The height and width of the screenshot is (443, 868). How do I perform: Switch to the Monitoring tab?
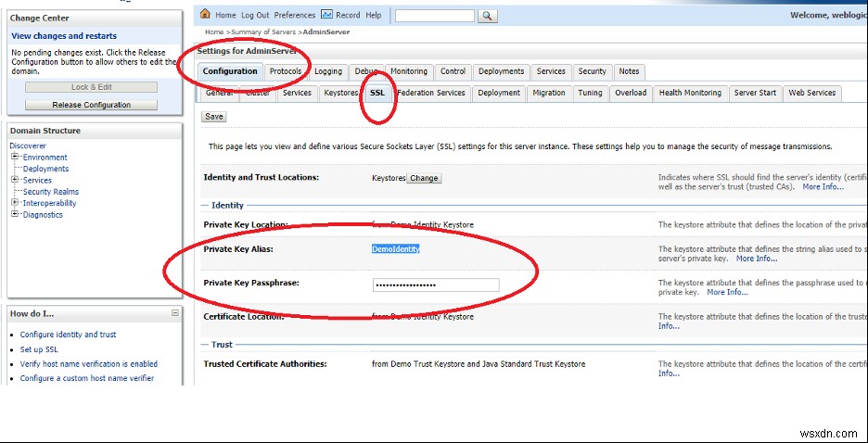coord(409,71)
